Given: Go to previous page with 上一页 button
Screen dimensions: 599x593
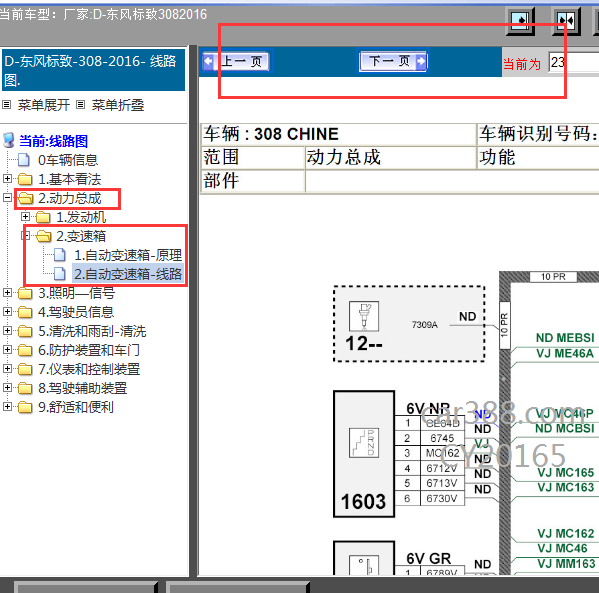Looking at the screenshot, I should 236,61.
